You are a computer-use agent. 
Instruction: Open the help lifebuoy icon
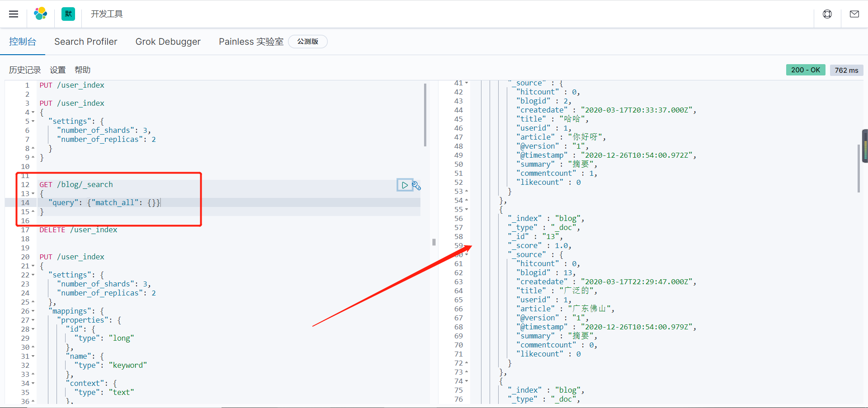point(827,14)
